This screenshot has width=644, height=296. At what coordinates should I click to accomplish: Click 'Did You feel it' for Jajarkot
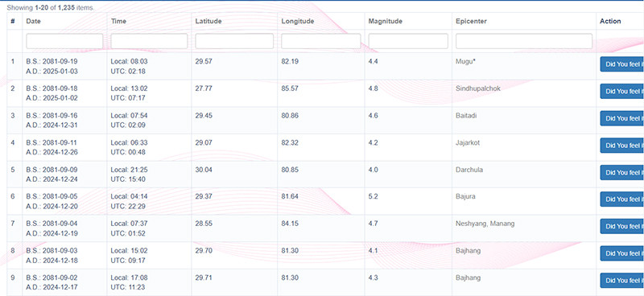coord(622,146)
